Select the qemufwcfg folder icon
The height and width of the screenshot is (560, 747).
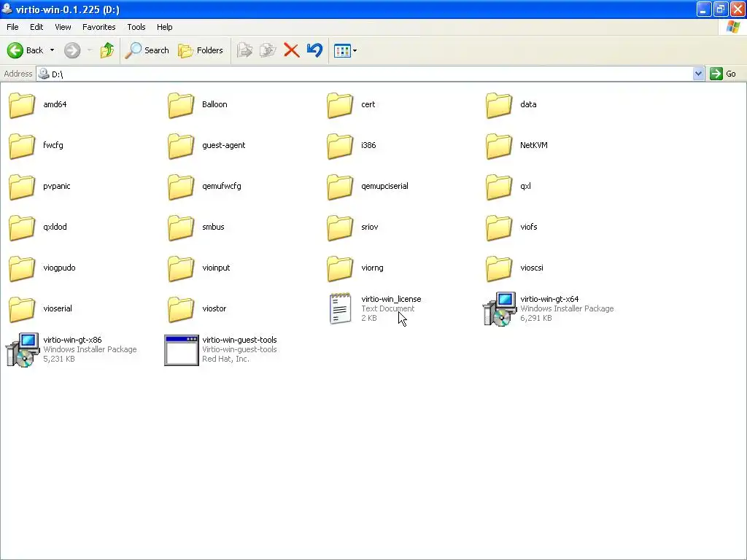[181, 187]
